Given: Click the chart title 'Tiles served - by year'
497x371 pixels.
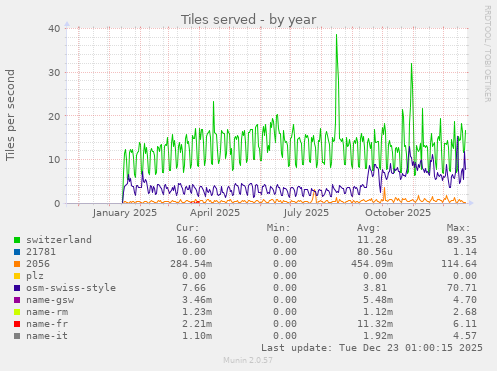Looking at the screenshot, I should tap(249, 20).
